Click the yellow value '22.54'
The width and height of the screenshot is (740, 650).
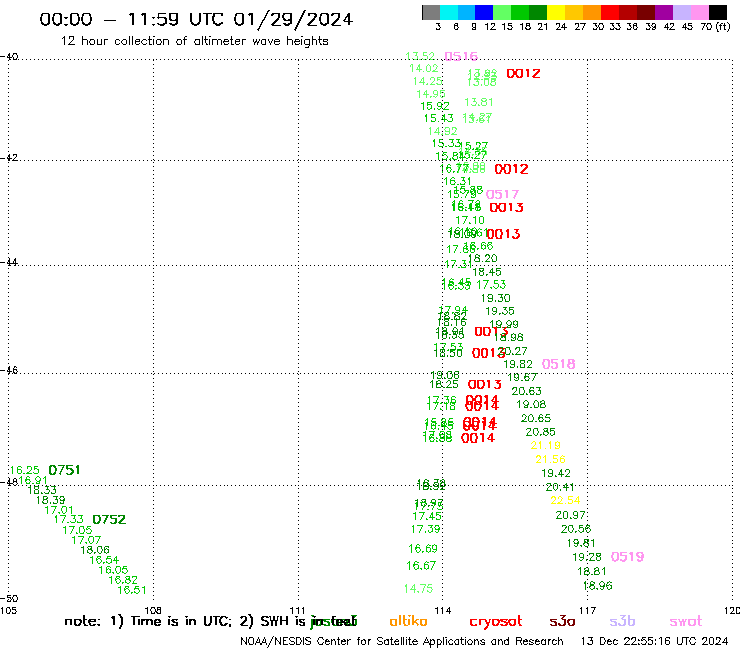565,500
